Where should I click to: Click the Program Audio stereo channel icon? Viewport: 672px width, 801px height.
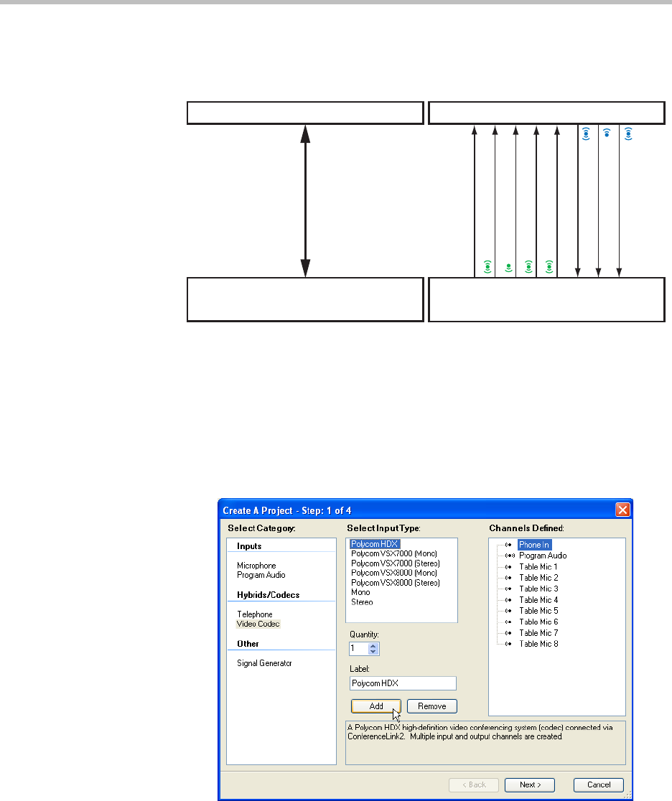(508, 556)
